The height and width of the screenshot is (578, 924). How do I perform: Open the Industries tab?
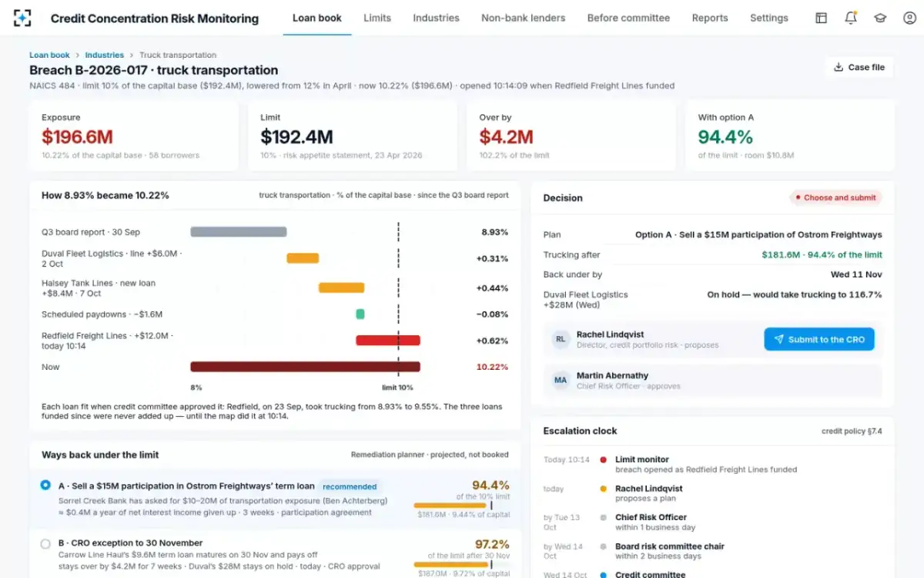pyautogui.click(x=436, y=18)
